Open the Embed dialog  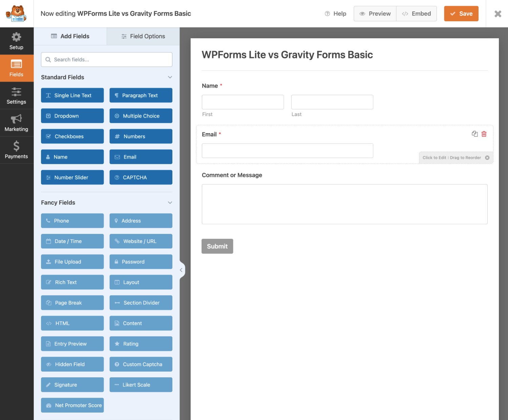point(417,14)
